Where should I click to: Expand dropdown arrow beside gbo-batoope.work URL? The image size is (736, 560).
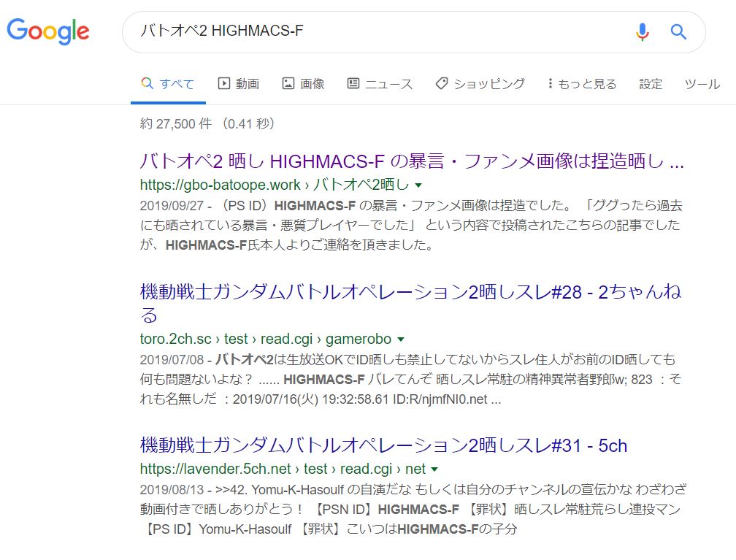(x=418, y=185)
